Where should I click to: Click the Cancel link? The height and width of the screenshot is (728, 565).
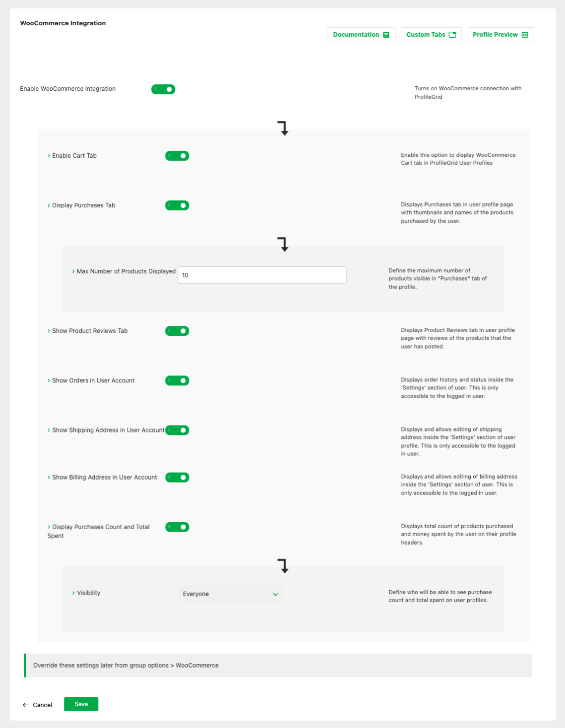pos(43,705)
